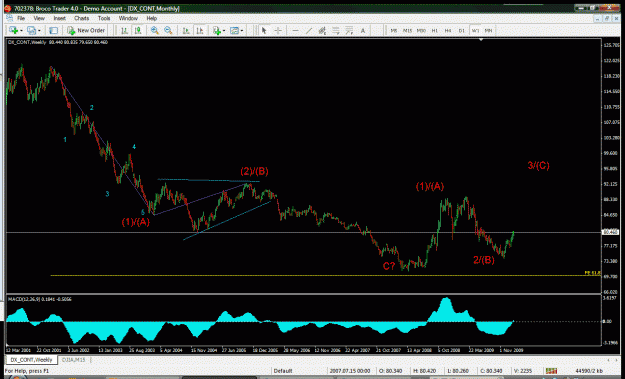Open the File menu
This screenshot has height=379, width=625.
pyautogui.click(x=21, y=18)
